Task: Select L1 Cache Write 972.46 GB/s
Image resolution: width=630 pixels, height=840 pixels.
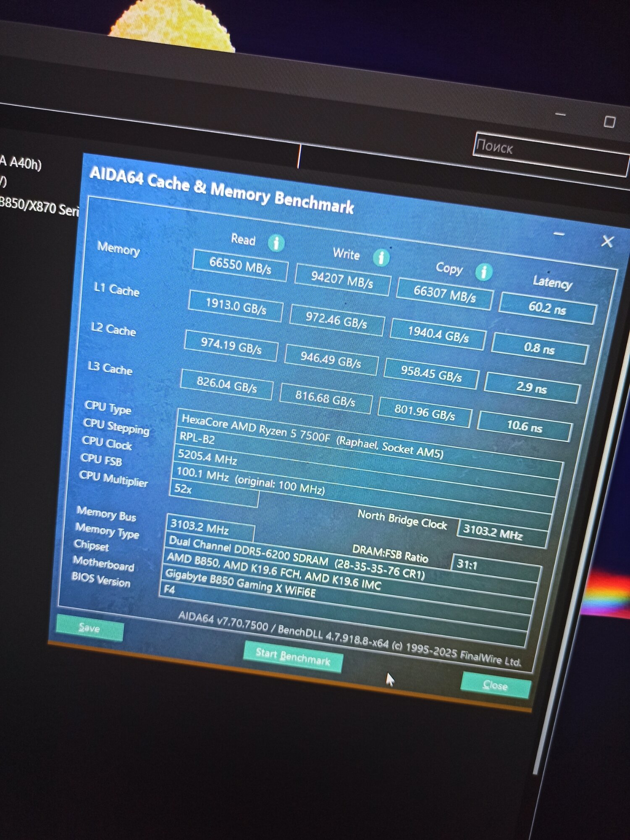Action: [x=337, y=320]
